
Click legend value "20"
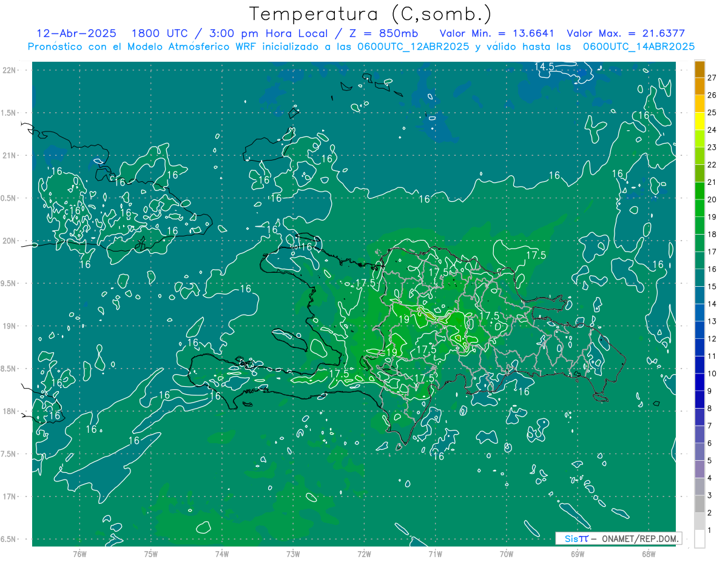point(712,199)
